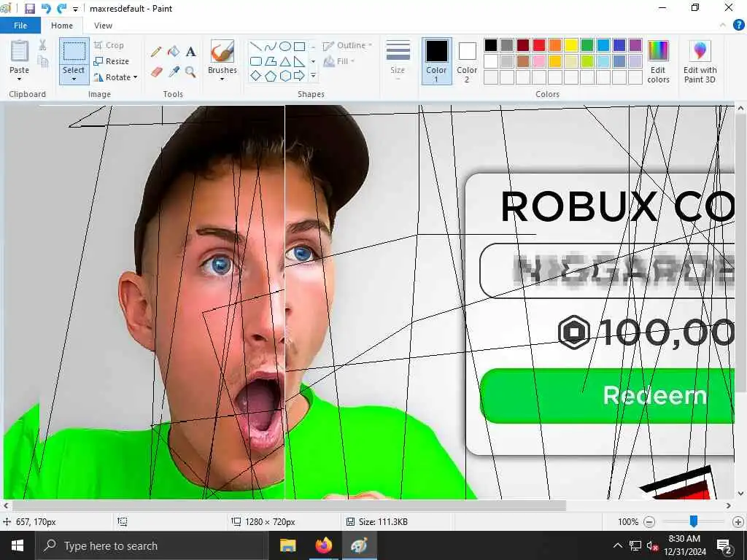Switch to the View tab
Image resolution: width=747 pixels, height=560 pixels.
103,26
